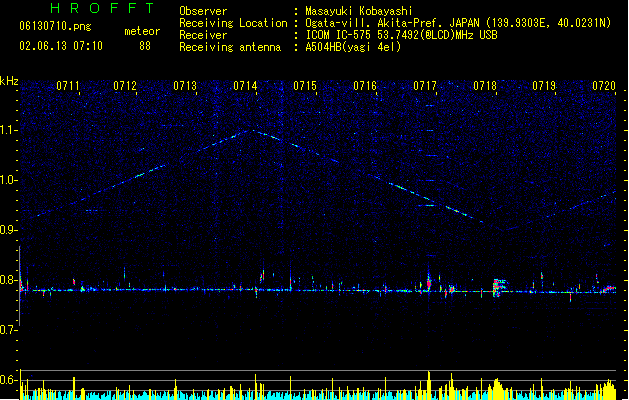Click the meteor echo burst after 0718

499,287
